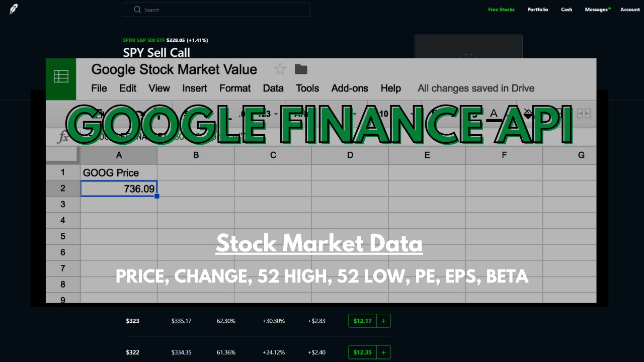
Task: Open the View menu
Action: (x=159, y=88)
